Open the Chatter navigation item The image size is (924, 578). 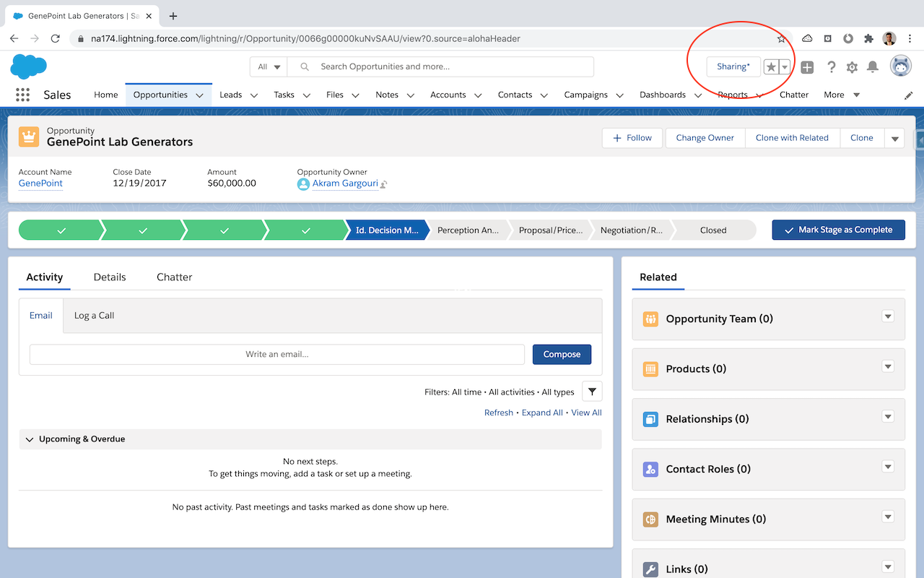pyautogui.click(x=794, y=95)
